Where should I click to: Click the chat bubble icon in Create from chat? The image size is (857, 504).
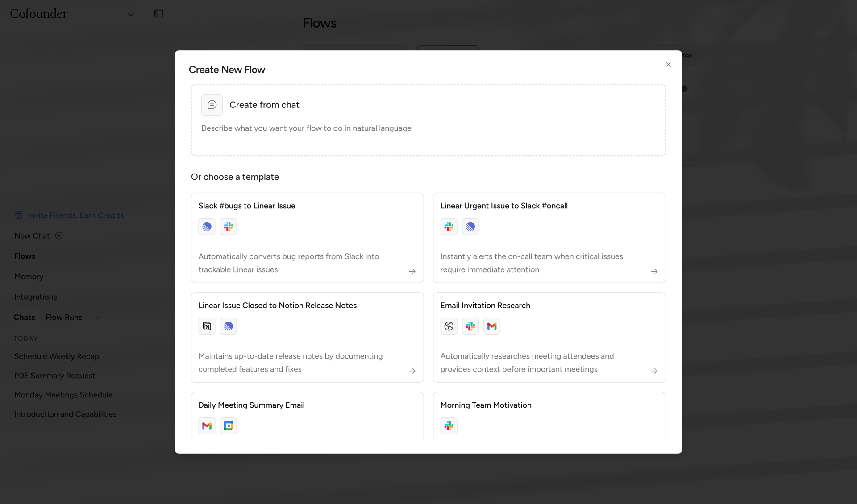click(x=212, y=104)
